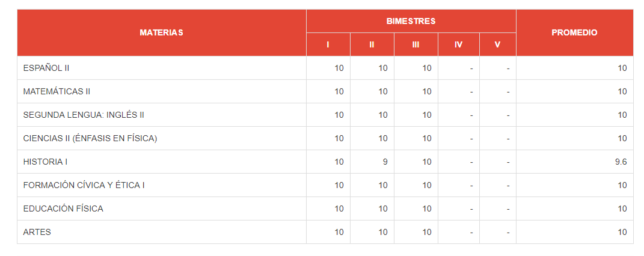Click the bimestre II column header
The image size is (644, 256).
point(372,44)
